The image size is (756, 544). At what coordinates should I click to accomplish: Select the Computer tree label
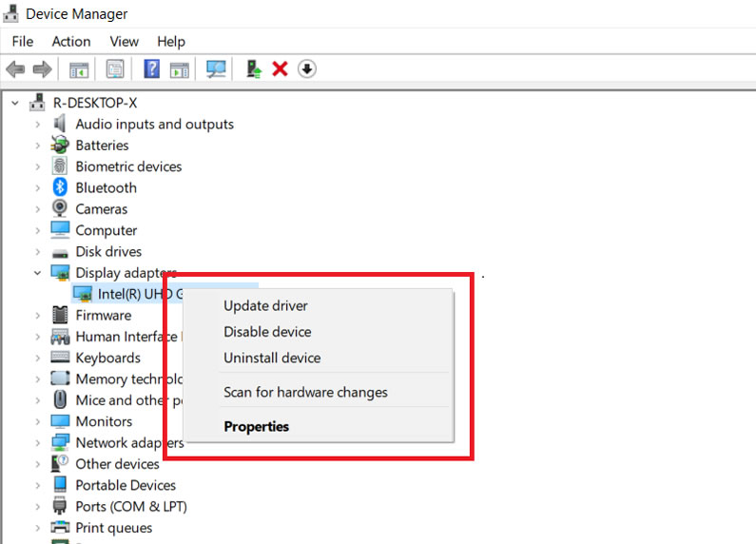(107, 230)
